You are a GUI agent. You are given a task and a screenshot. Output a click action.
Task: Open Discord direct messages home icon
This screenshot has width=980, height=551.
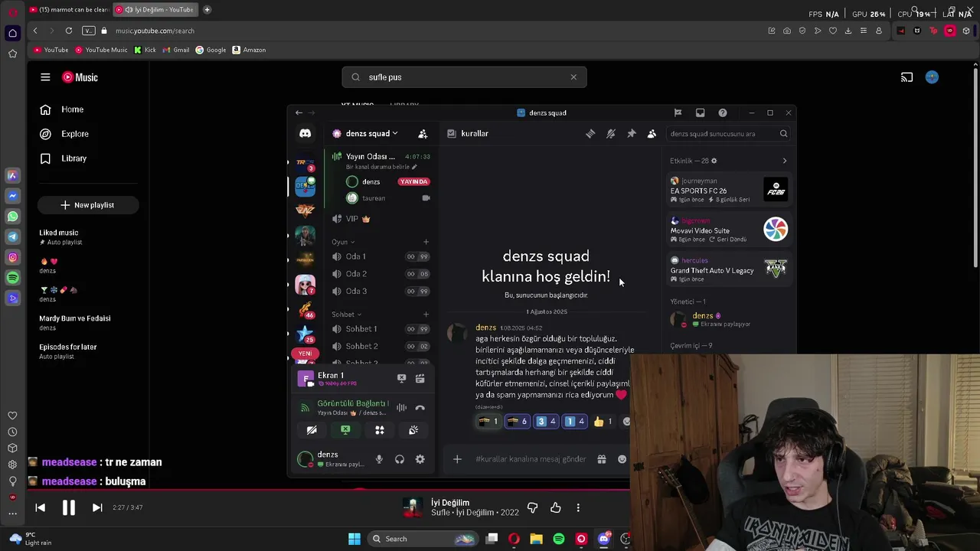point(305,134)
